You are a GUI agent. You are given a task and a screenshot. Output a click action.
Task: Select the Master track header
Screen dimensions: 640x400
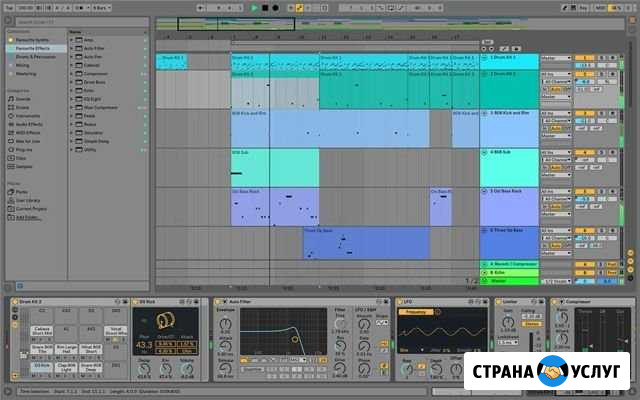(x=509, y=281)
